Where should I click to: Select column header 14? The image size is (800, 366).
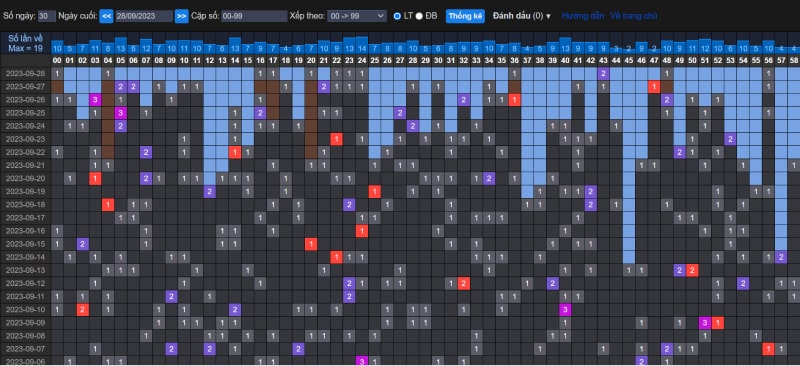pos(235,60)
